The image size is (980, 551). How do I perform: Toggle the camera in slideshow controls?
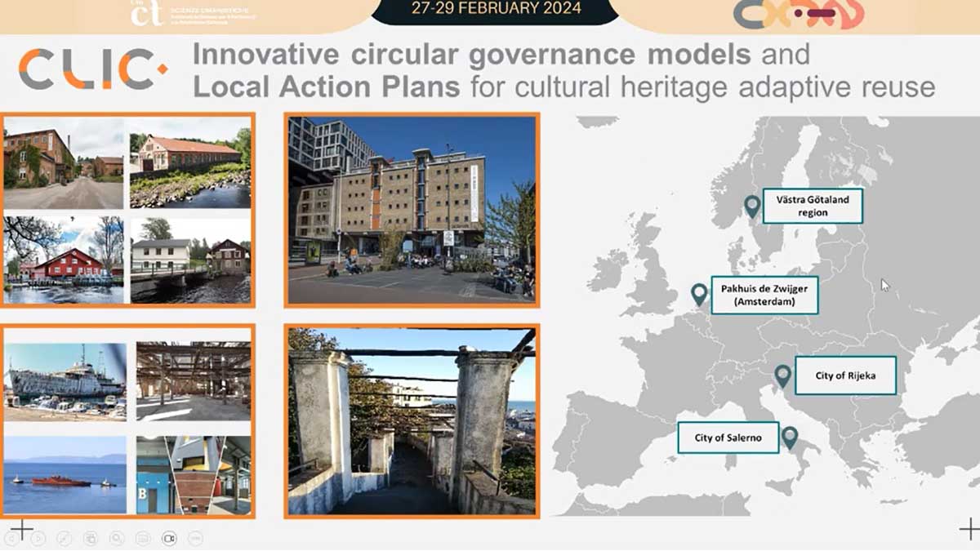pyautogui.click(x=169, y=538)
